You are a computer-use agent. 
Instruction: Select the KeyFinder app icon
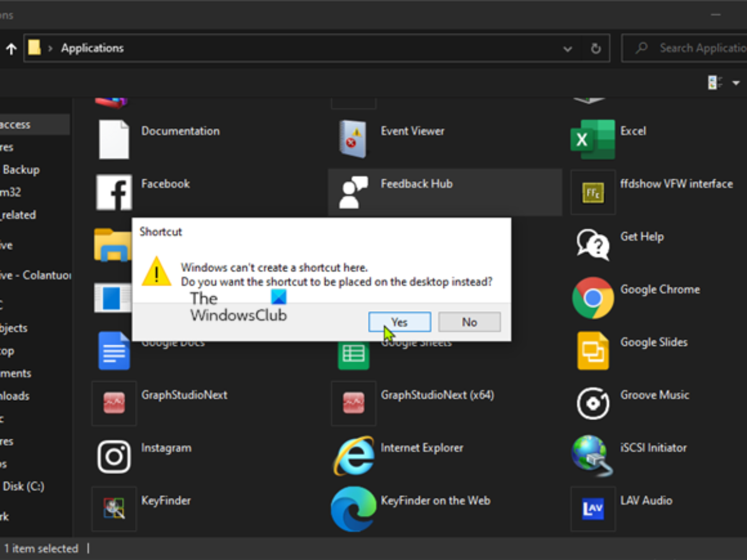click(114, 509)
